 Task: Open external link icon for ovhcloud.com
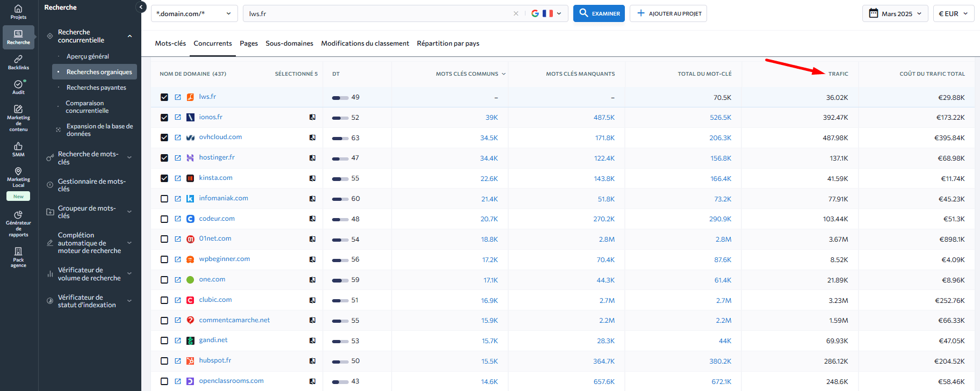(x=178, y=137)
